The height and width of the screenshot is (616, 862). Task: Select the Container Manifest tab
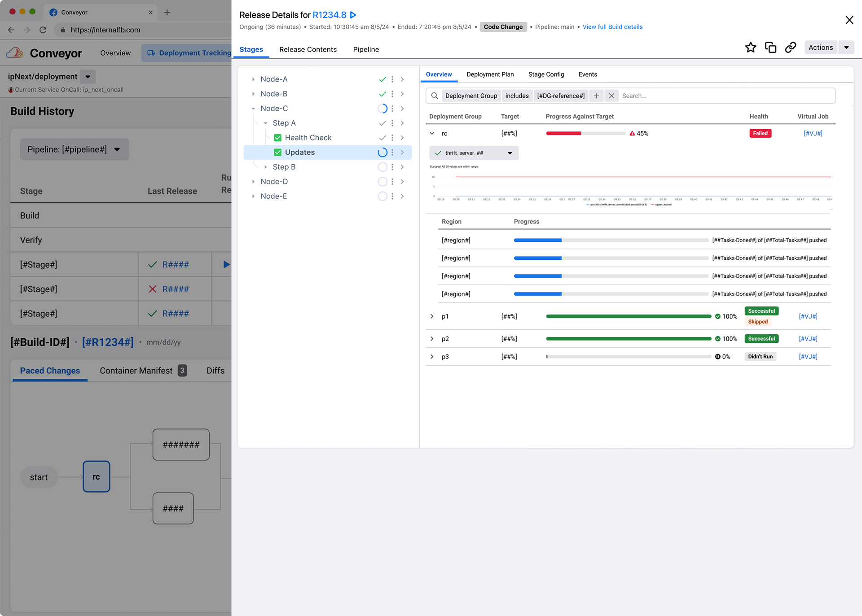coord(143,371)
